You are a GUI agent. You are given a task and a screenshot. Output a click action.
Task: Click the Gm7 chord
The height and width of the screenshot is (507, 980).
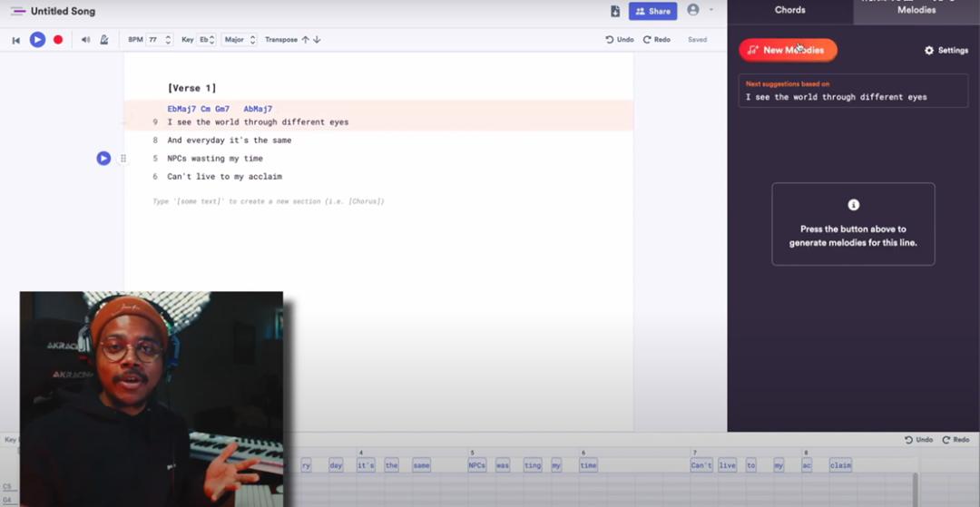[x=222, y=109]
